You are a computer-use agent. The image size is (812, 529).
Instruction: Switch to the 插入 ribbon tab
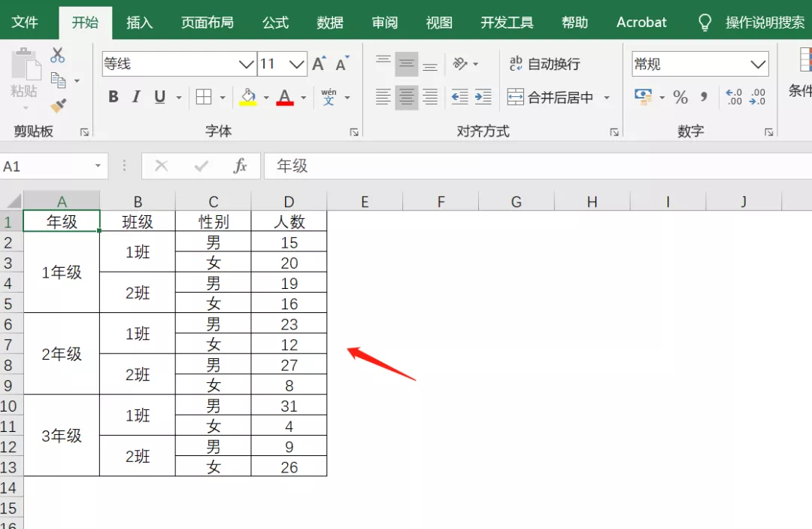coord(139,23)
